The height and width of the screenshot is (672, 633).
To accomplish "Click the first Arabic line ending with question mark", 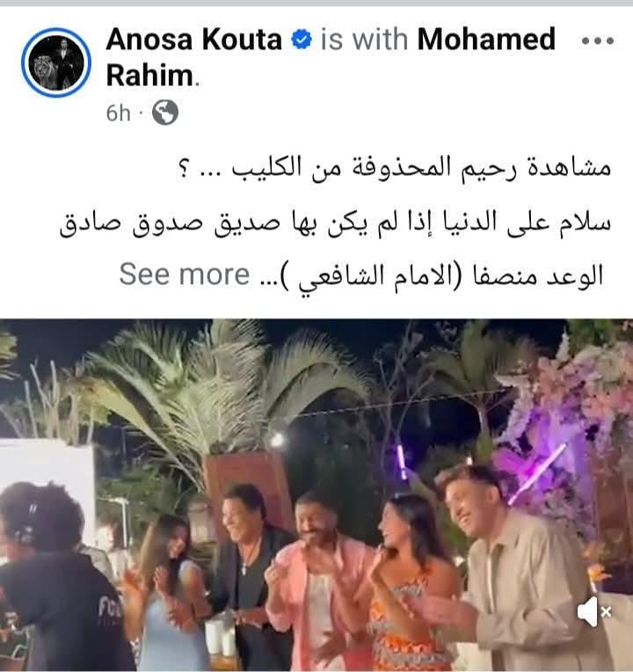I will click(394, 168).
